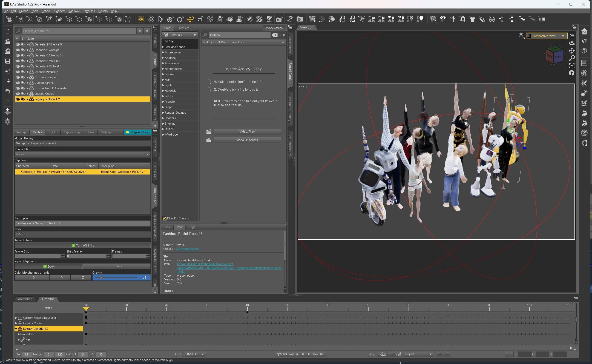The image size is (592, 364).
Task: Click the zoom magnifier icon beside the viewport cube
Action: [572, 58]
